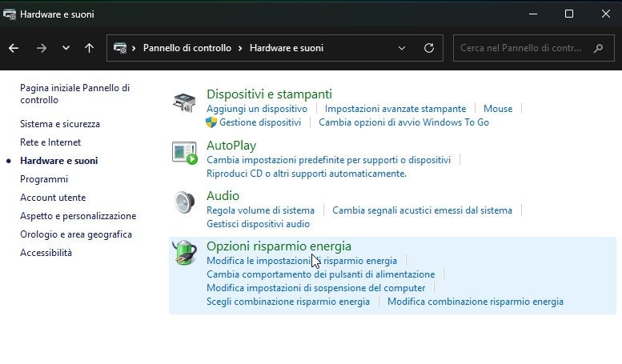This screenshot has height=364, width=622.
Task: Open the AutoPlay heading
Action: point(231,145)
